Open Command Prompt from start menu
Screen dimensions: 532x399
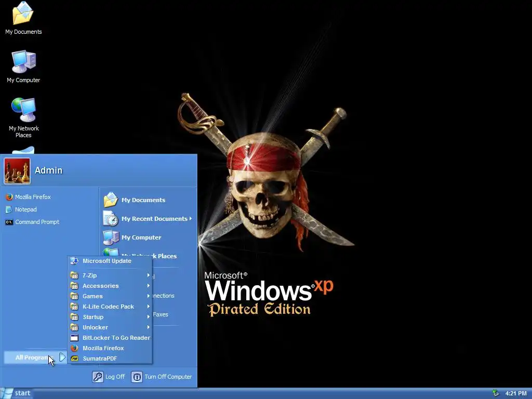point(33,222)
